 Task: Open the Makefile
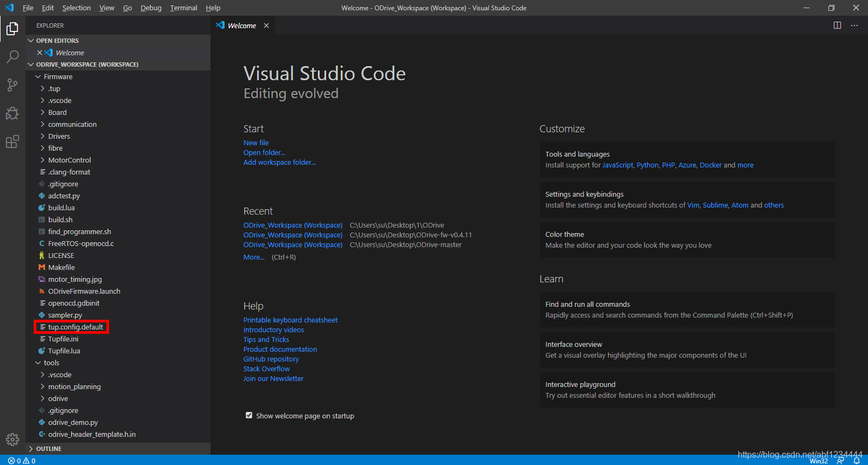(61, 267)
